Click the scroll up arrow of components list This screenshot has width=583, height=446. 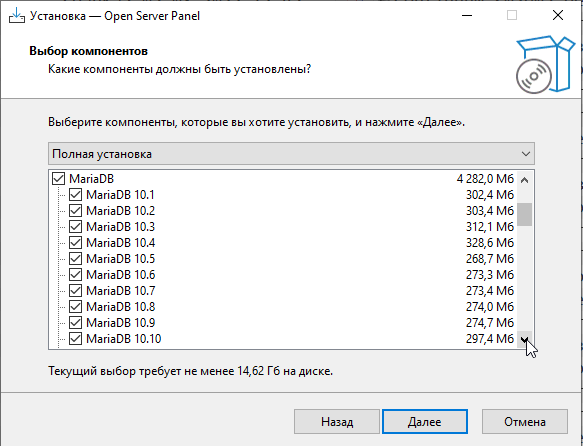pyautogui.click(x=524, y=180)
